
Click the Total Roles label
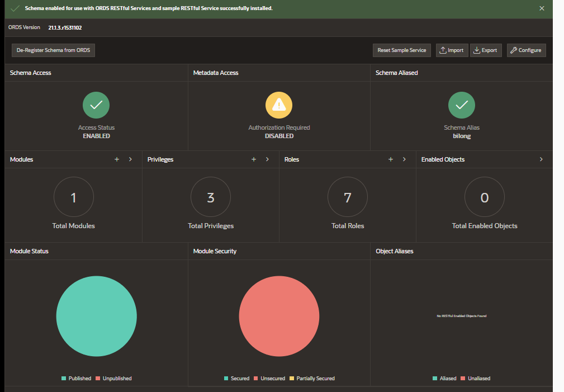(348, 226)
